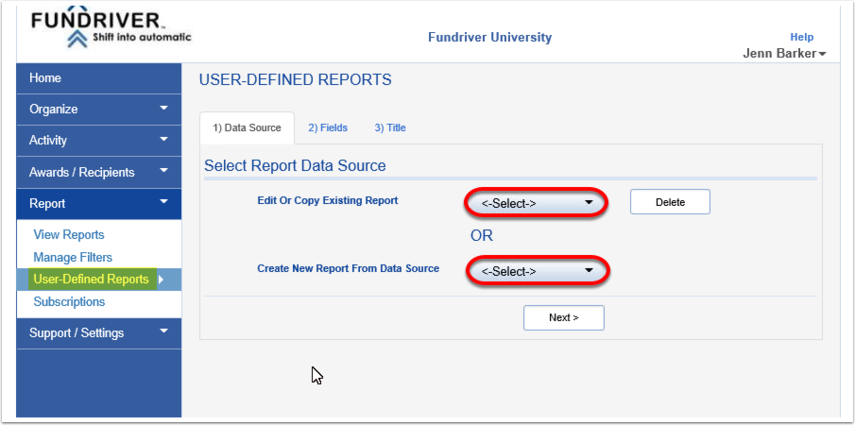Click the Fundriver logo
This screenshot has width=855, height=425.
[111, 28]
